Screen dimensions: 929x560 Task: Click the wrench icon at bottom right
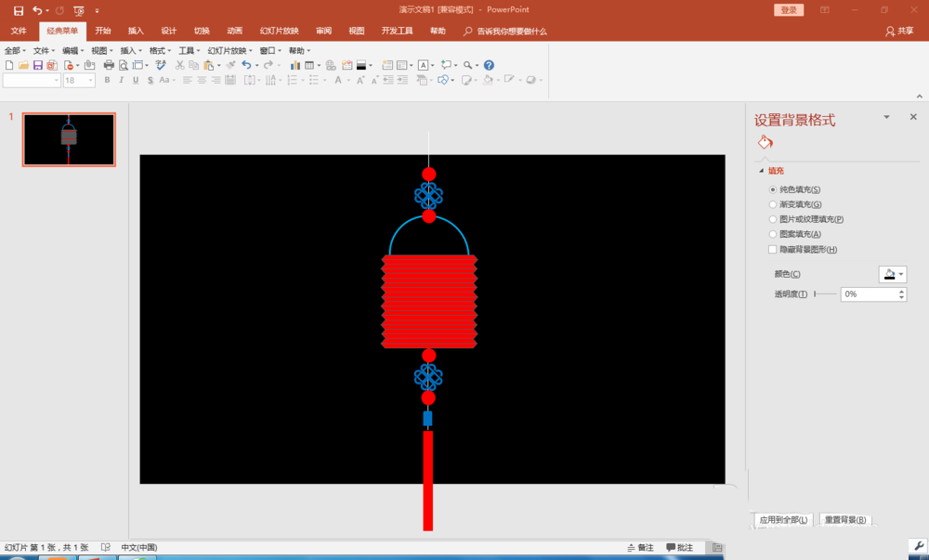919,546
